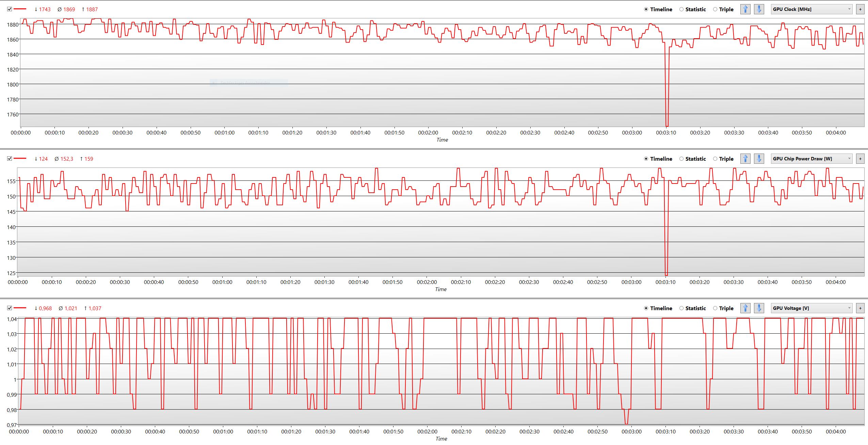Open the GPU Chip Power Draw [W] dropdown
The image size is (868, 445).
click(x=811, y=159)
